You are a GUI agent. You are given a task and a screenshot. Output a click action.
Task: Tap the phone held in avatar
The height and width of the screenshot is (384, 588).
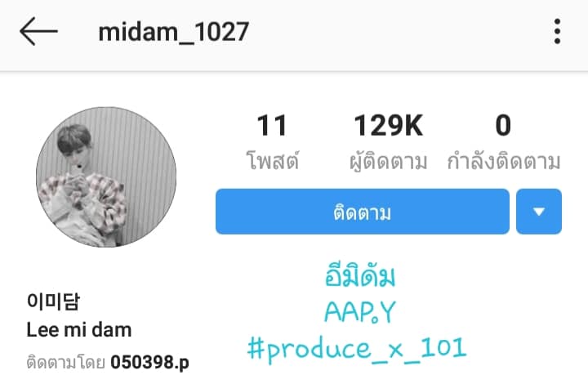click(x=79, y=166)
